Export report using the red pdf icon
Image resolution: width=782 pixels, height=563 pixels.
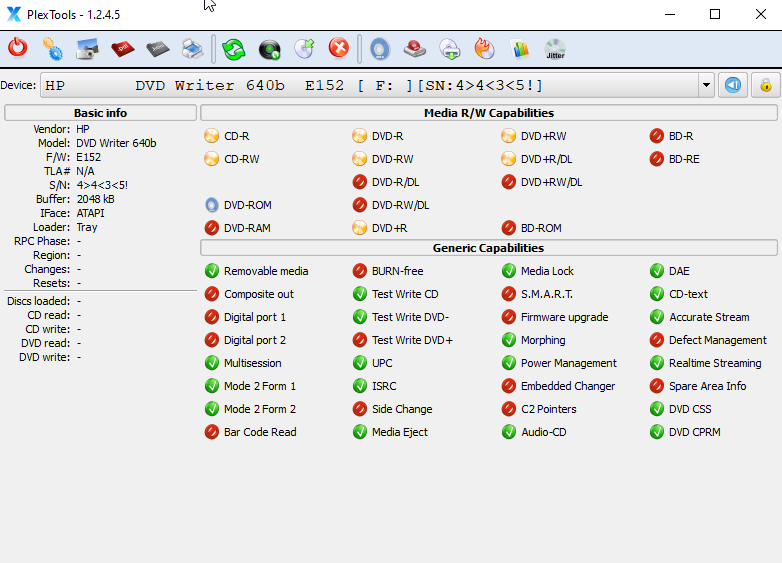123,49
